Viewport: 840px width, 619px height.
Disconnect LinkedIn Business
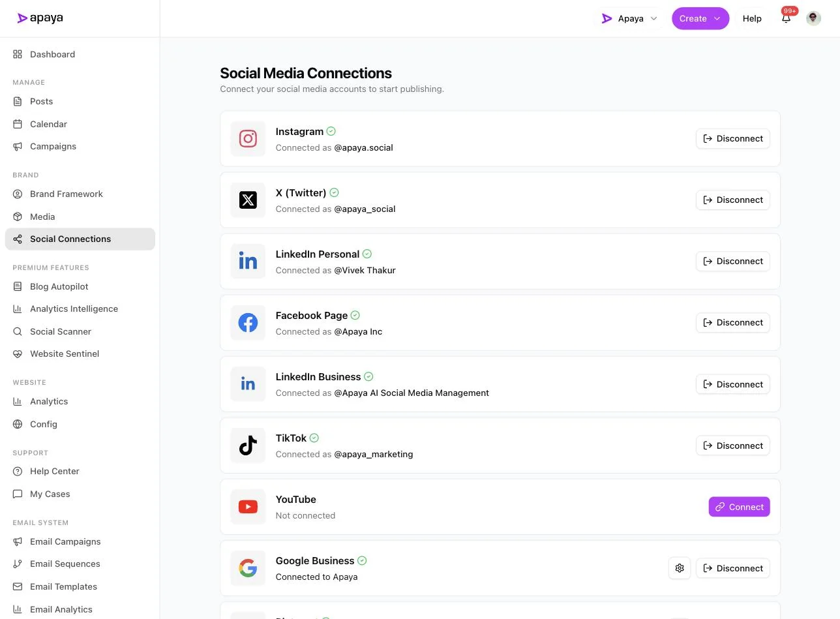(x=733, y=384)
